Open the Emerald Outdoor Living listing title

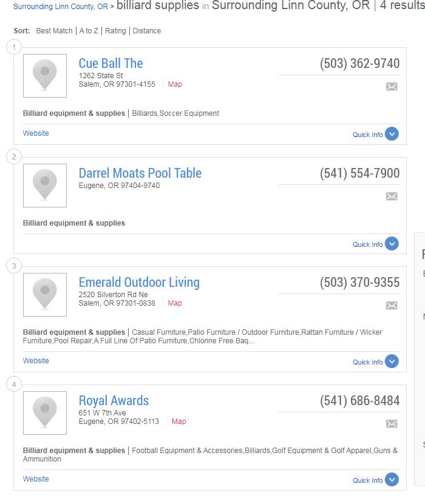(x=139, y=282)
